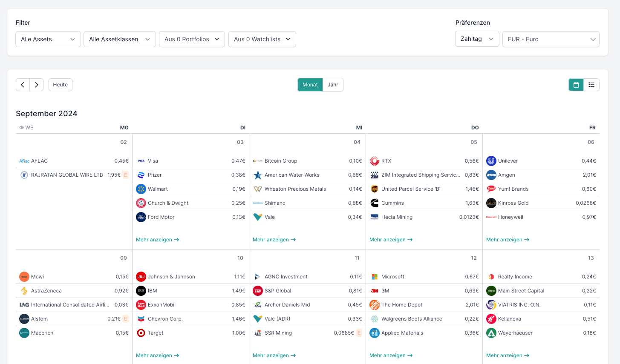620x364 pixels.
Task: Show more dividends for September 12
Action: [391, 355]
